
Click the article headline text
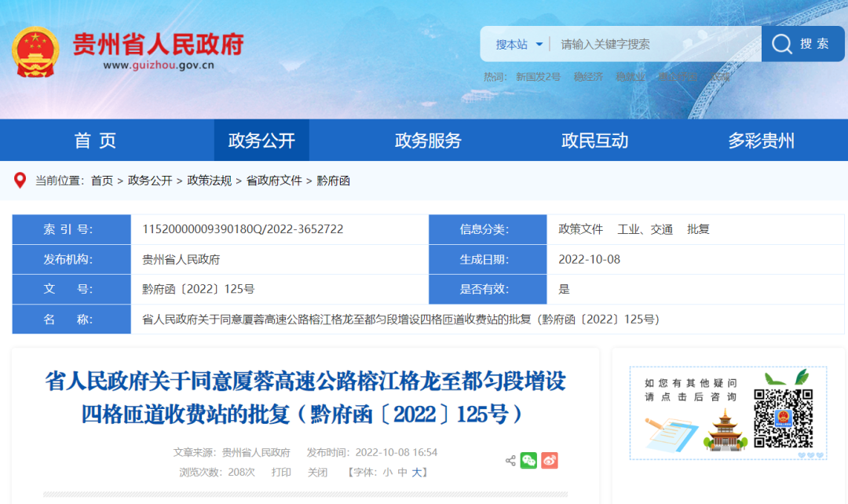[305, 398]
